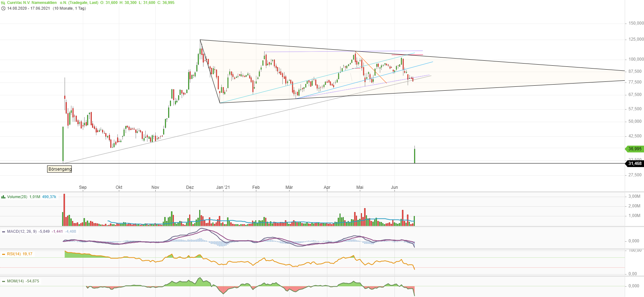Click the green legend marker beside MOM(14)
This screenshot has height=297, width=644.
pos(3,281)
